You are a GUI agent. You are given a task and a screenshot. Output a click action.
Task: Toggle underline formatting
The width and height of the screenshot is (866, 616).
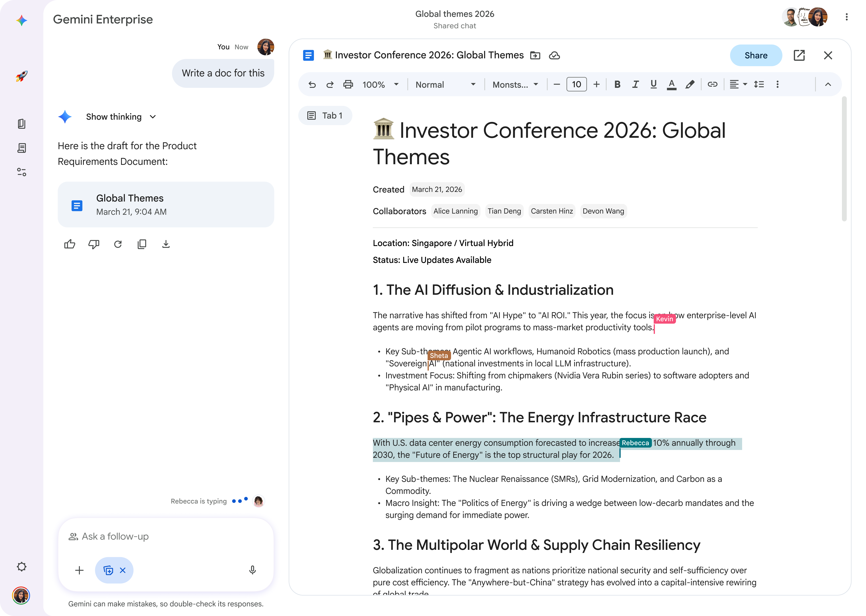653,84
